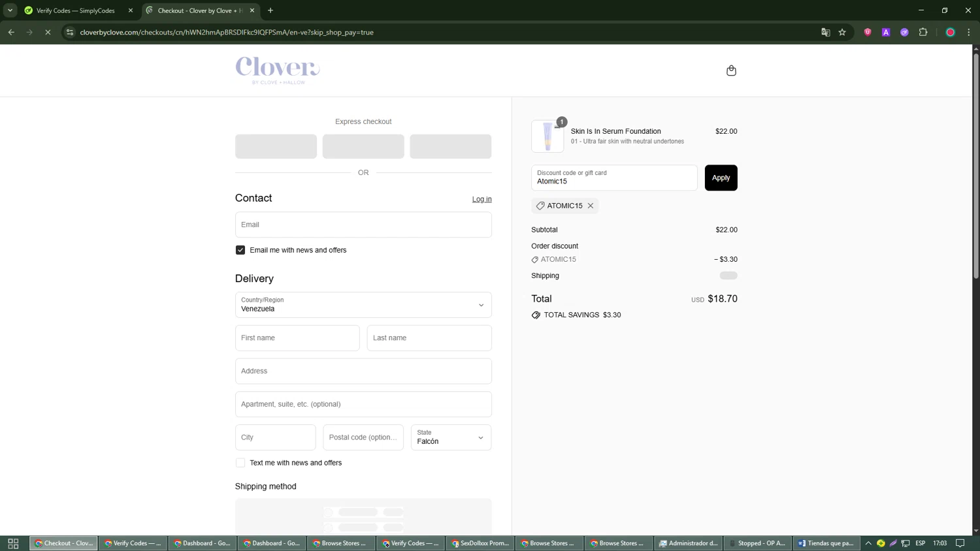
Task: Toggle Text me with news and offers
Action: tap(240, 463)
